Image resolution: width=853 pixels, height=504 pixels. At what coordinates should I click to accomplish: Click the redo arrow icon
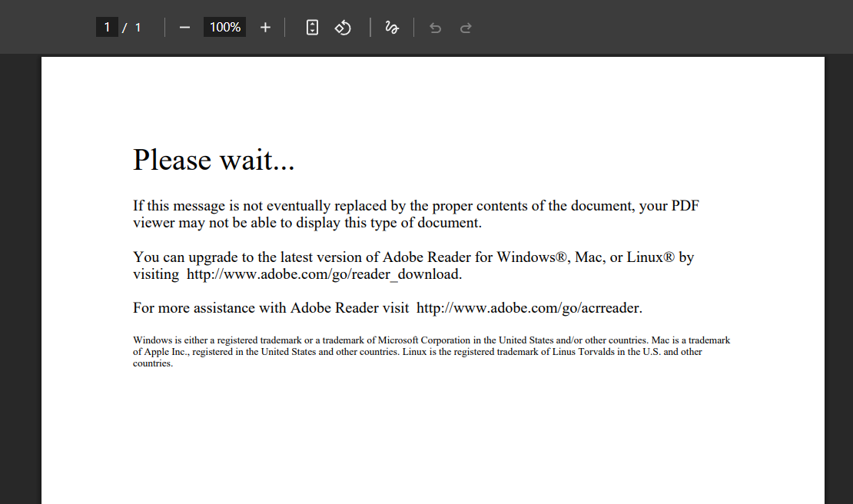pyautogui.click(x=466, y=27)
